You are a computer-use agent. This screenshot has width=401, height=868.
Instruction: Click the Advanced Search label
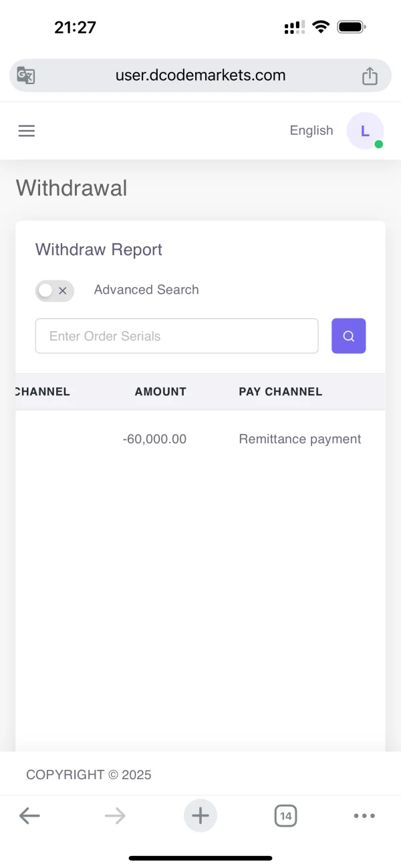(x=146, y=290)
